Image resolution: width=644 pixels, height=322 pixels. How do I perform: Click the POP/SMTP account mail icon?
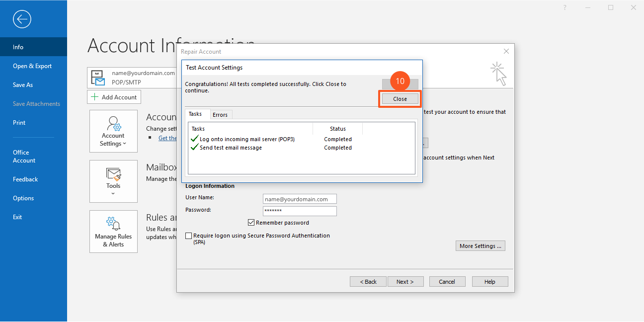(98, 78)
